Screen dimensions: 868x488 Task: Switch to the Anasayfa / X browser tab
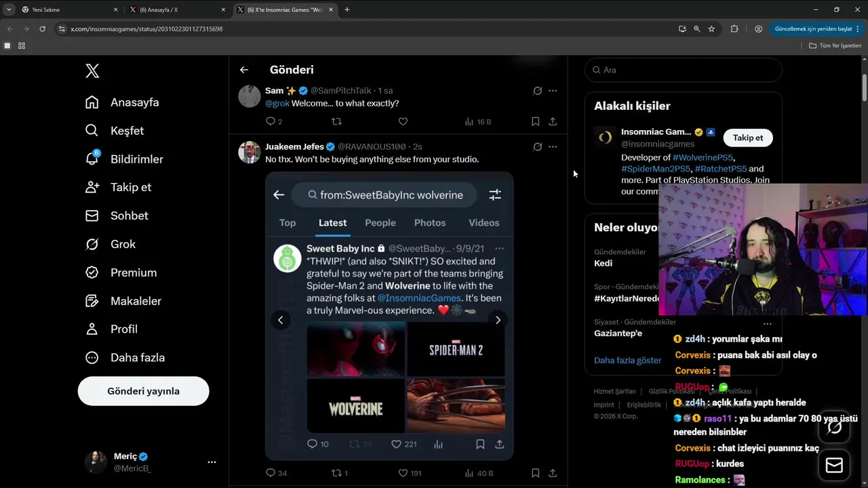tap(176, 9)
